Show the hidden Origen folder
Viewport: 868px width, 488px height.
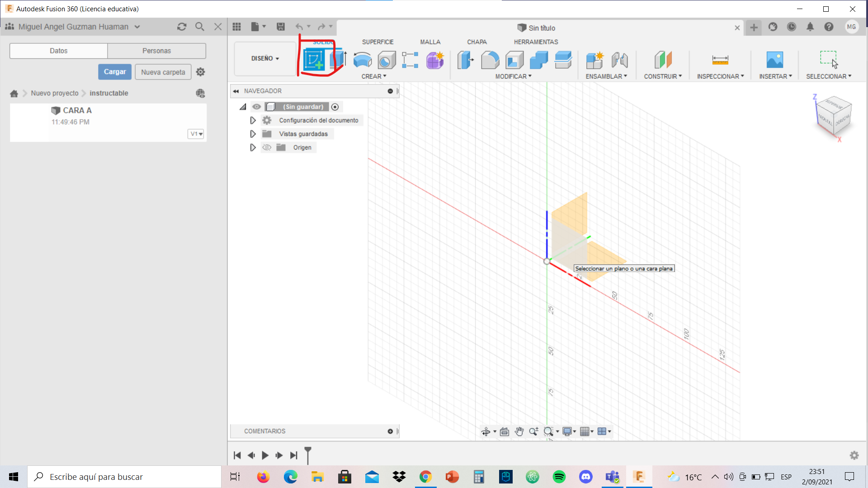click(267, 147)
